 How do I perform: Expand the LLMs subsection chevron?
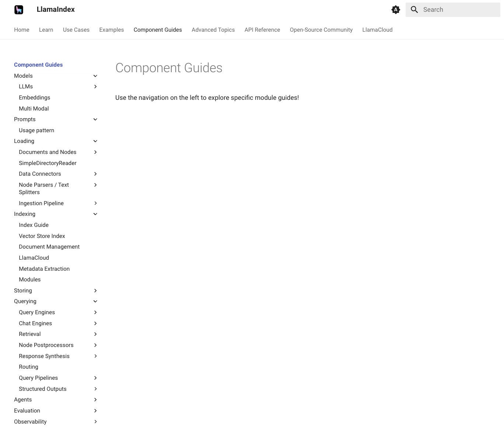tap(95, 87)
